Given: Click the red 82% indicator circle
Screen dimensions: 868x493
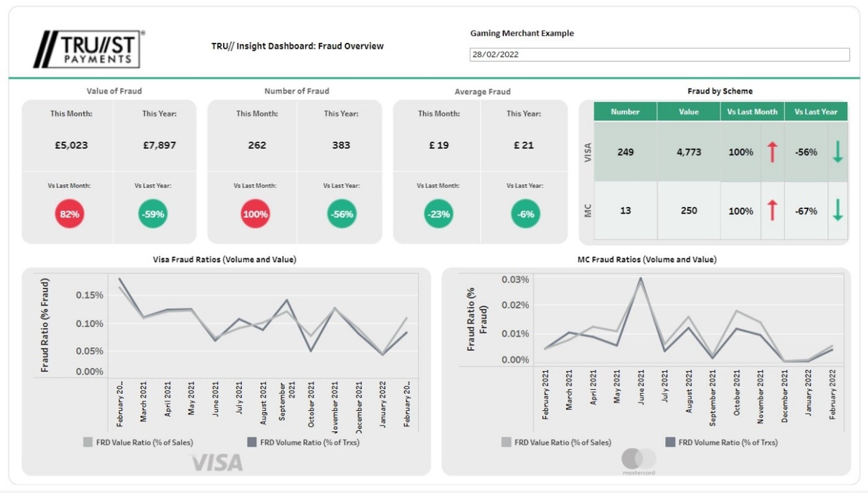Looking at the screenshot, I should click(69, 214).
